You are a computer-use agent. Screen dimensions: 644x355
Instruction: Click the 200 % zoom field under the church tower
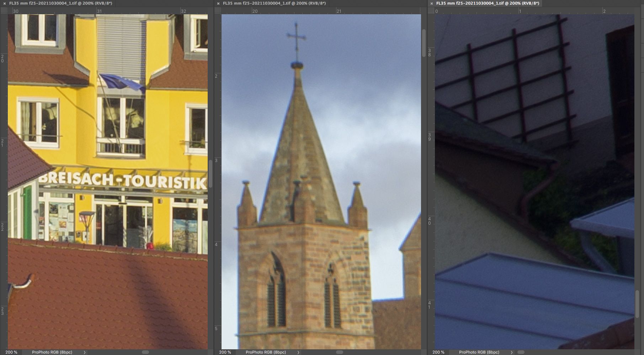225,352
